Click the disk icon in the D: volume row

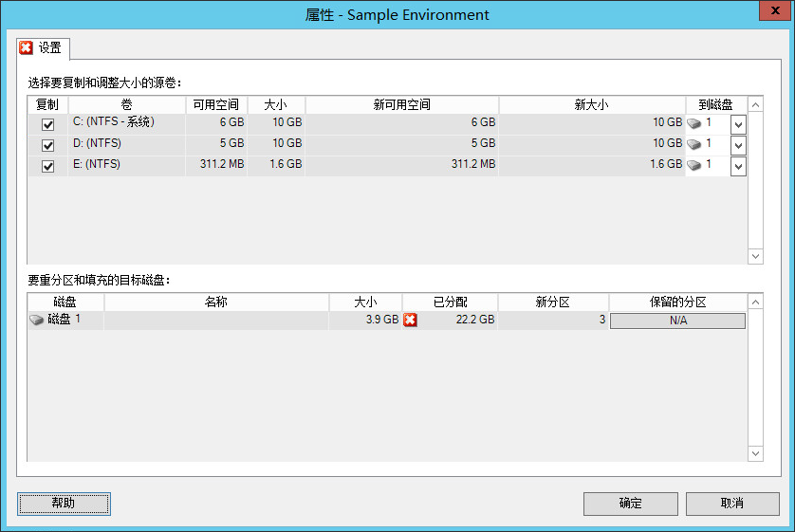point(694,145)
